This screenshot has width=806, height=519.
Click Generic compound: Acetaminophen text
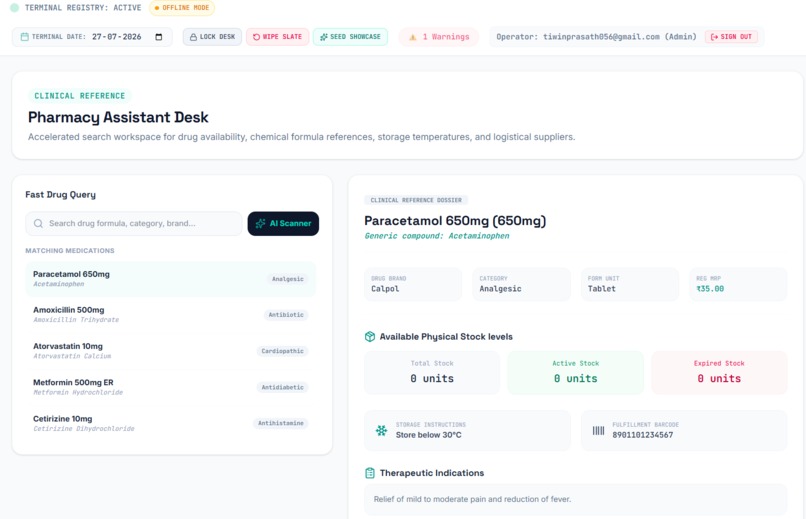click(x=437, y=236)
